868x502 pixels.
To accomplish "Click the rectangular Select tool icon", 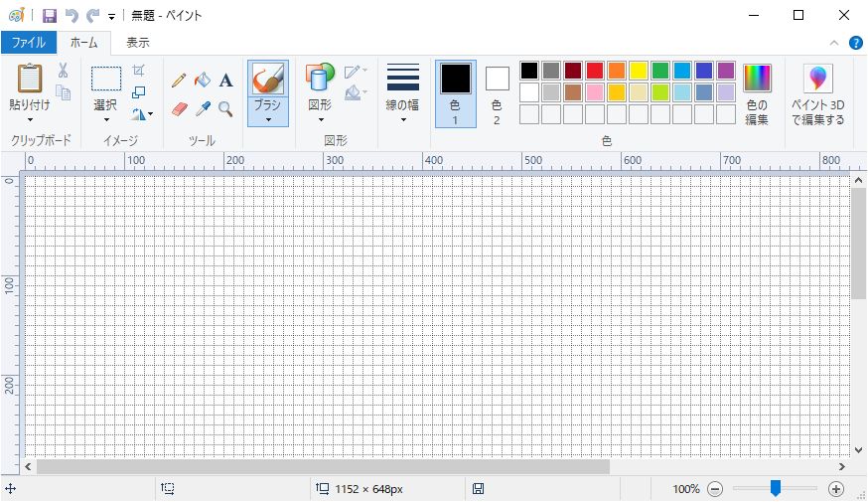I will (105, 79).
